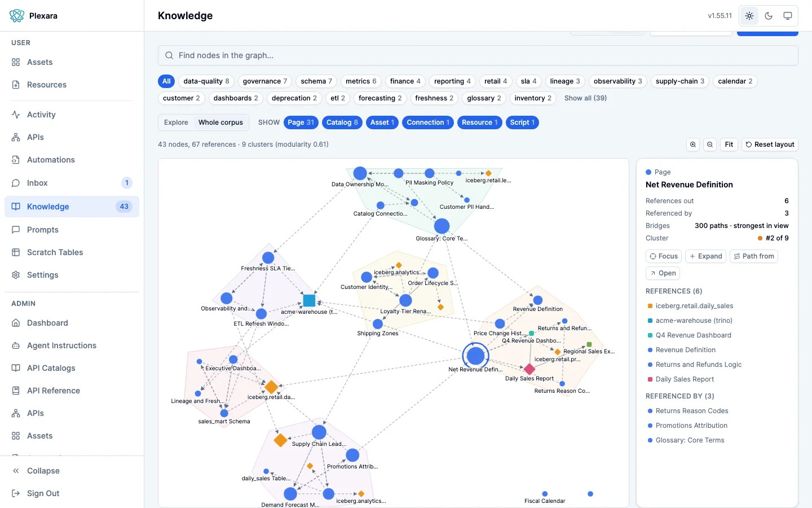
Task: Switch to light theme sun icon
Action: pos(749,16)
